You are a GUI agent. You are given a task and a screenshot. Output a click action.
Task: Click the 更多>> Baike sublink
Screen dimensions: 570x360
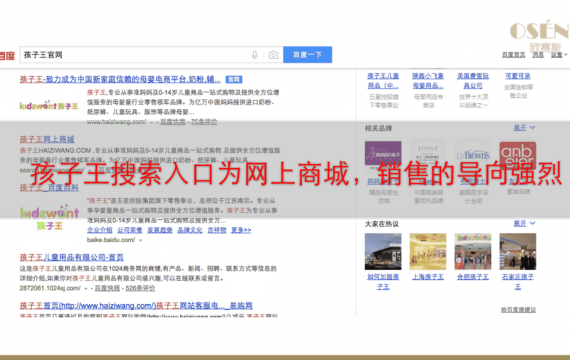[x=241, y=230]
